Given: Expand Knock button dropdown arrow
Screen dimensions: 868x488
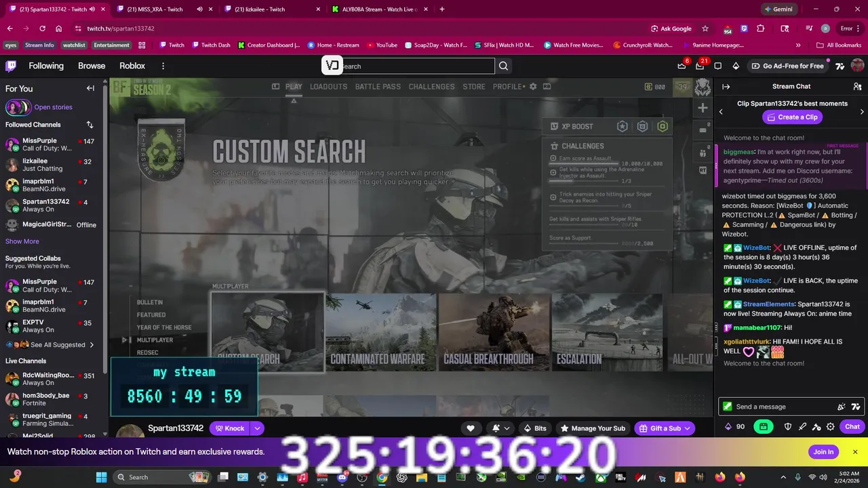Looking at the screenshot, I should (x=257, y=428).
